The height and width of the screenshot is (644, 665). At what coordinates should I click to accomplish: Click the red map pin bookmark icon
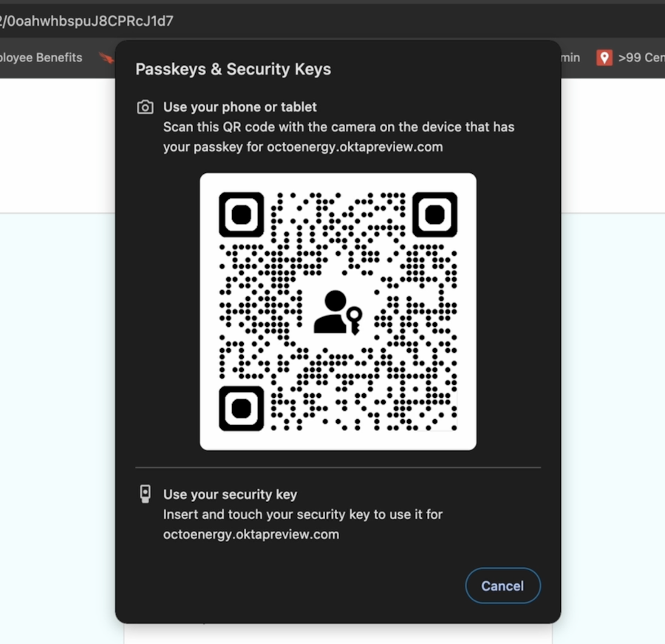(604, 58)
